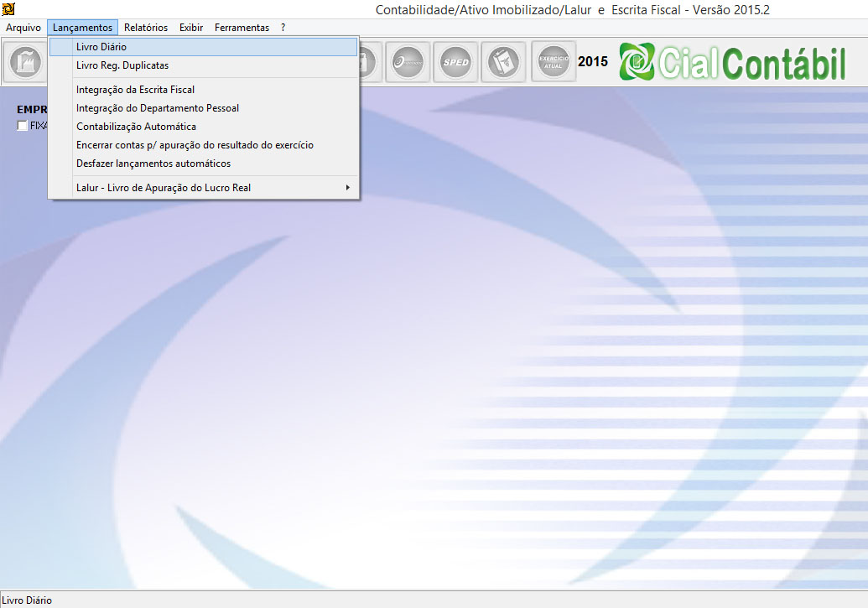Select Integração da Escrita Fiscal
The height and width of the screenshot is (608, 868).
pyautogui.click(x=135, y=90)
